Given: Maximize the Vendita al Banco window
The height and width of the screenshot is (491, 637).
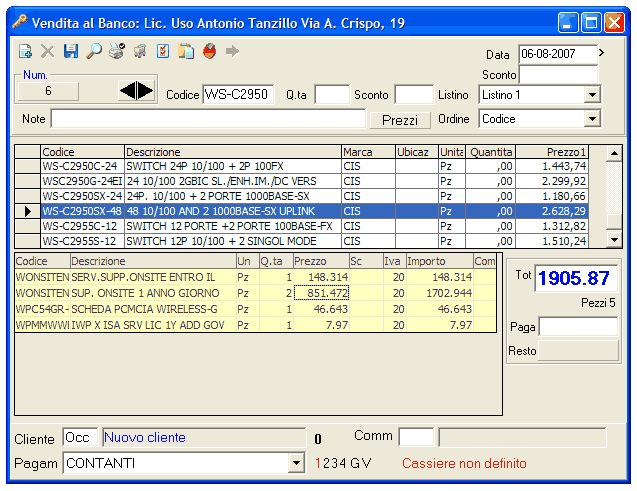Looking at the screenshot, I should 591,22.
